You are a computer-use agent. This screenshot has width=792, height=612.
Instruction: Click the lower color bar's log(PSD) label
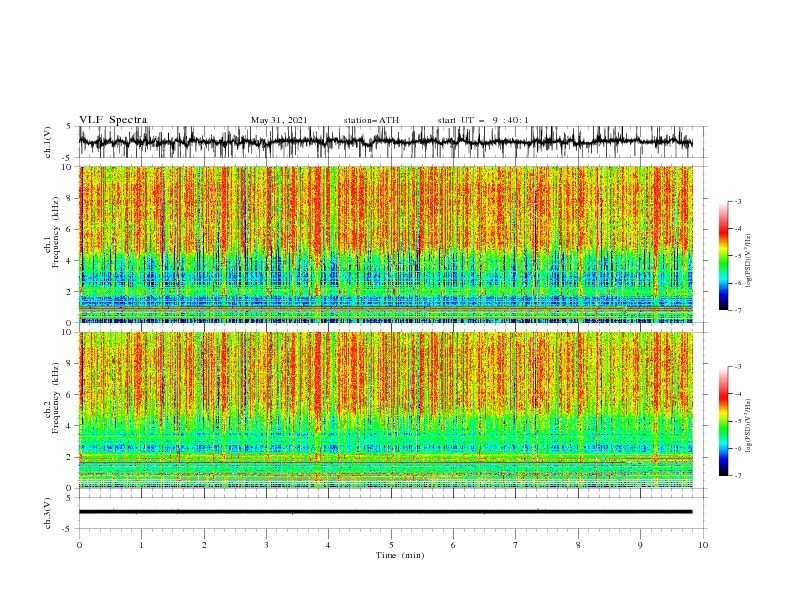coord(748,426)
